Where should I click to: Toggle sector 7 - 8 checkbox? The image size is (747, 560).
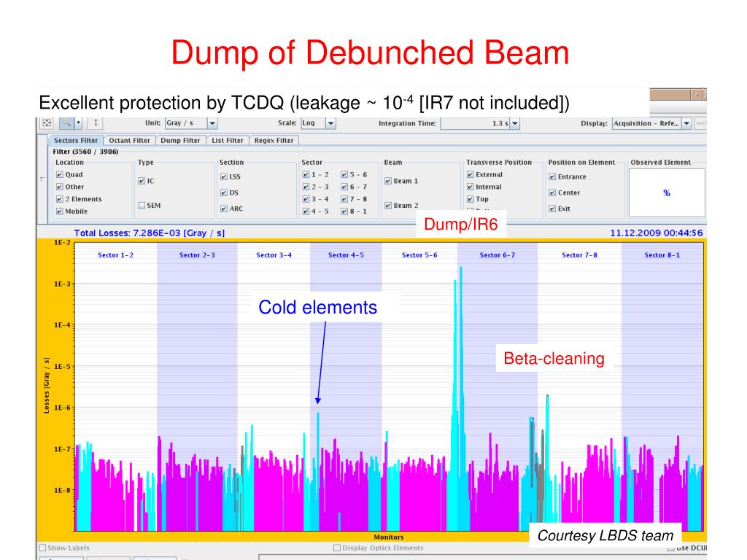coord(344,199)
